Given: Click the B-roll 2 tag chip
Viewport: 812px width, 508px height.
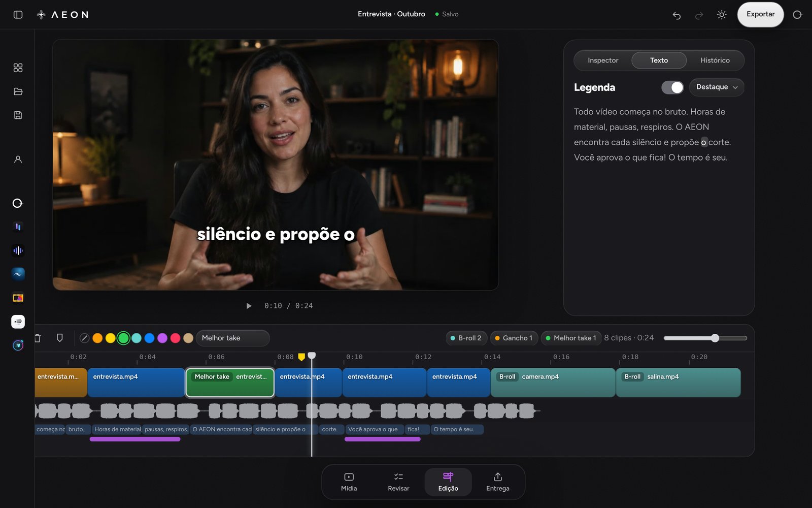Looking at the screenshot, I should pyautogui.click(x=466, y=338).
